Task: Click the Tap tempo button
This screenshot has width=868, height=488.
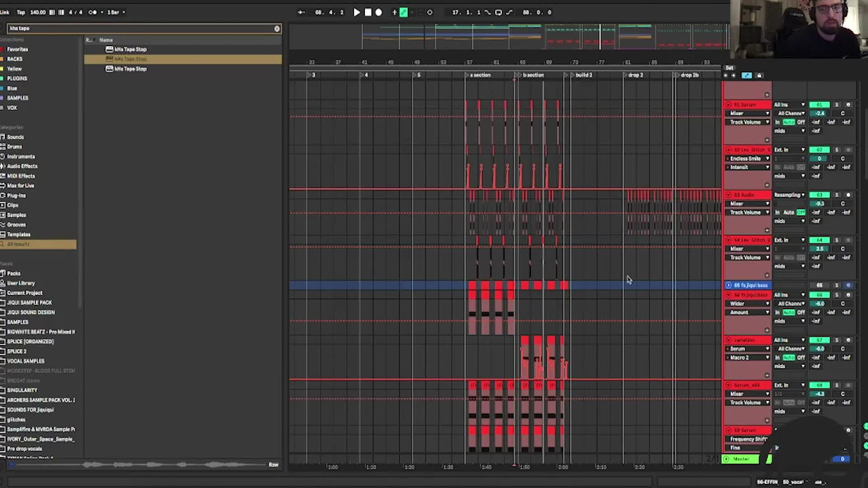Action: 21,13
